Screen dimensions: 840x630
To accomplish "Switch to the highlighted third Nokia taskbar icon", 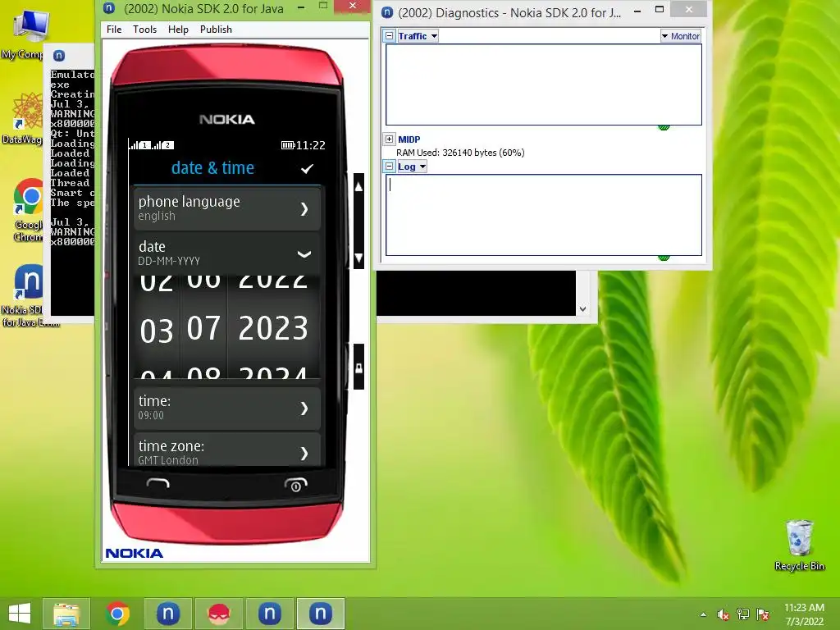I will click(x=321, y=614).
